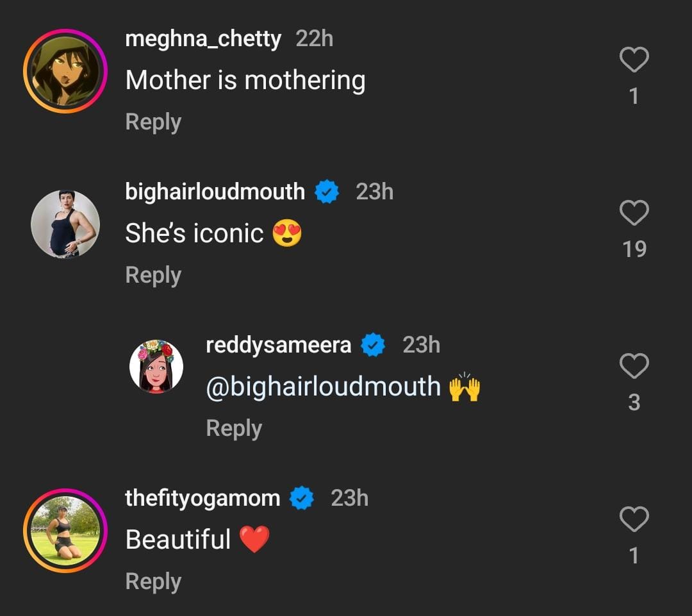
Task: Open the bighairloudmouth username link
Action: point(215,192)
